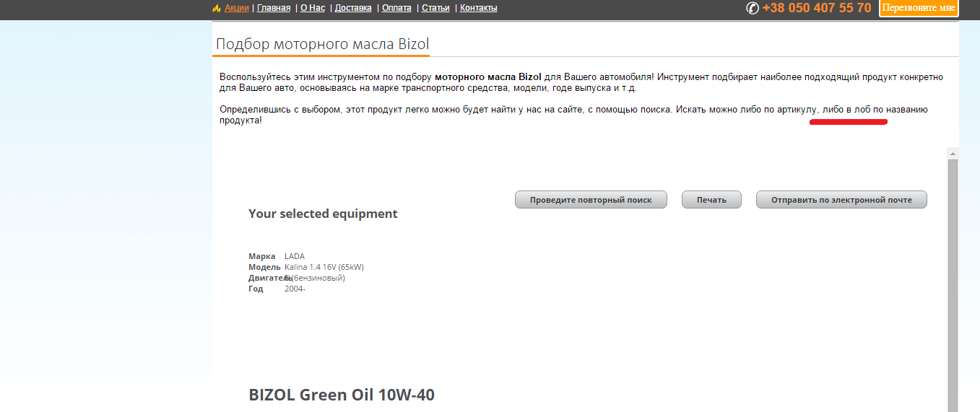Open the Оплата menu item
Viewport: 980px width, 412px height.
[x=396, y=8]
